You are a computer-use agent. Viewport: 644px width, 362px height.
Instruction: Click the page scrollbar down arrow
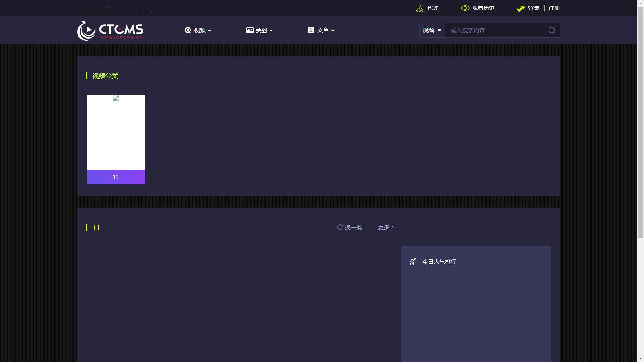tap(640, 358)
